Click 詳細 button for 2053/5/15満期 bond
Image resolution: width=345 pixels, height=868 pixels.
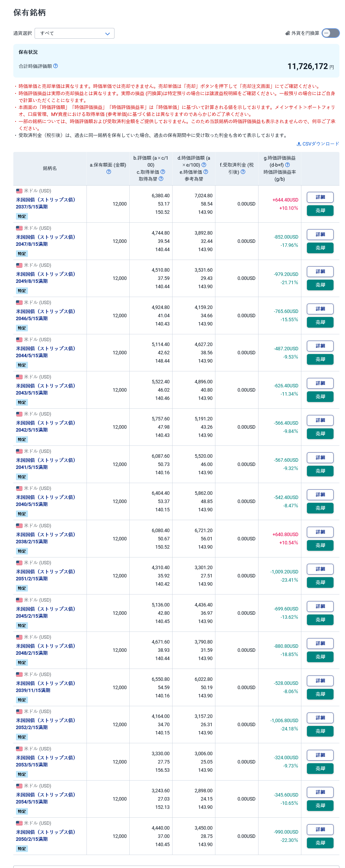320,755
